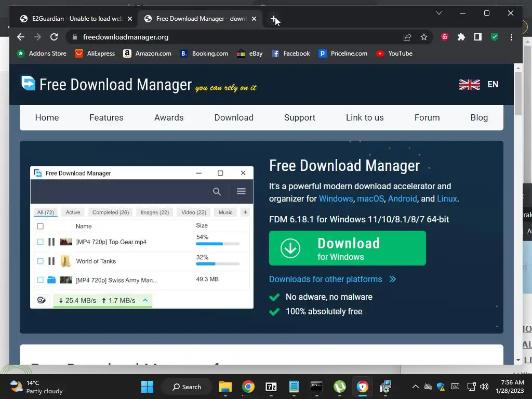Open Google Chrome from the taskbar

(248, 387)
